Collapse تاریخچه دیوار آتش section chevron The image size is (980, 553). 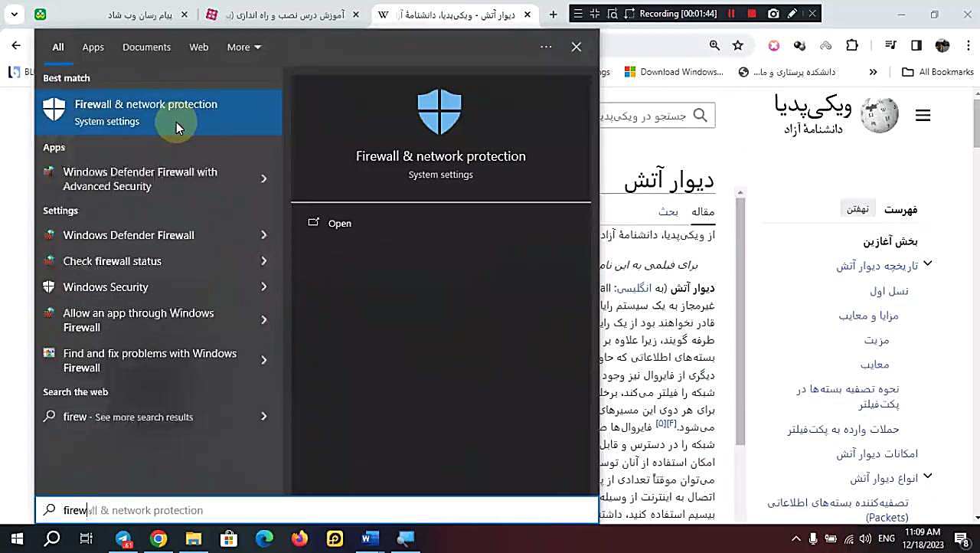[927, 264]
